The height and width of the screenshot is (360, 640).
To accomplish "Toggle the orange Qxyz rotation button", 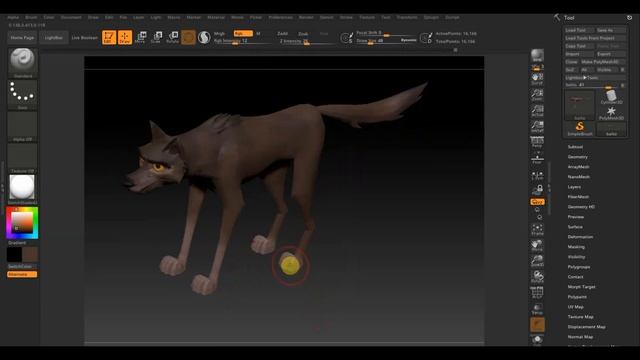I will 537,202.
